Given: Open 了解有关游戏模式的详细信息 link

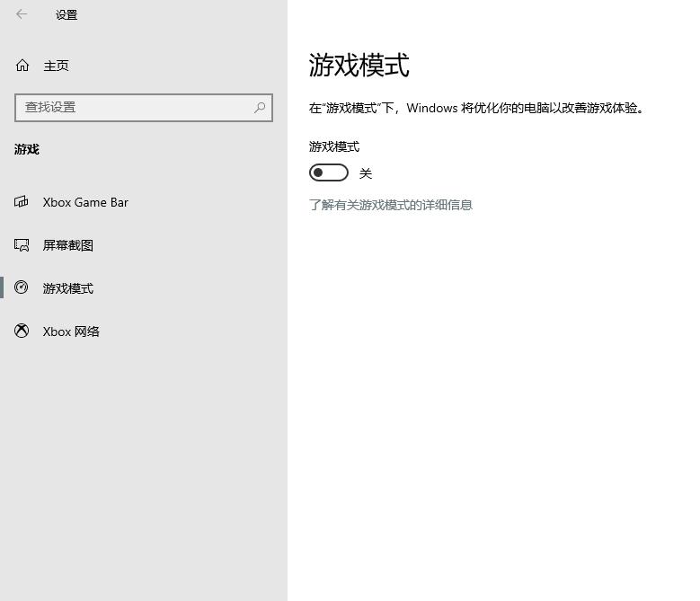Looking at the screenshot, I should 391,205.
